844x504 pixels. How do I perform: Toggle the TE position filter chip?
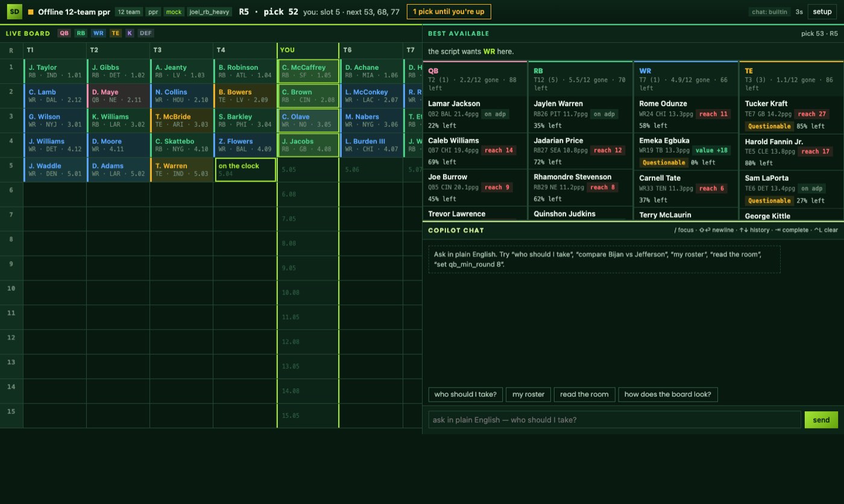tap(115, 33)
